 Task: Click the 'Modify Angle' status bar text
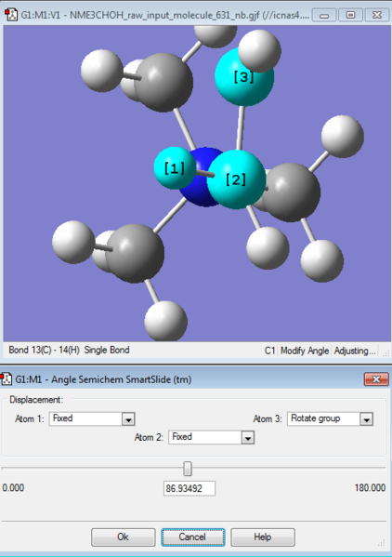pos(305,351)
